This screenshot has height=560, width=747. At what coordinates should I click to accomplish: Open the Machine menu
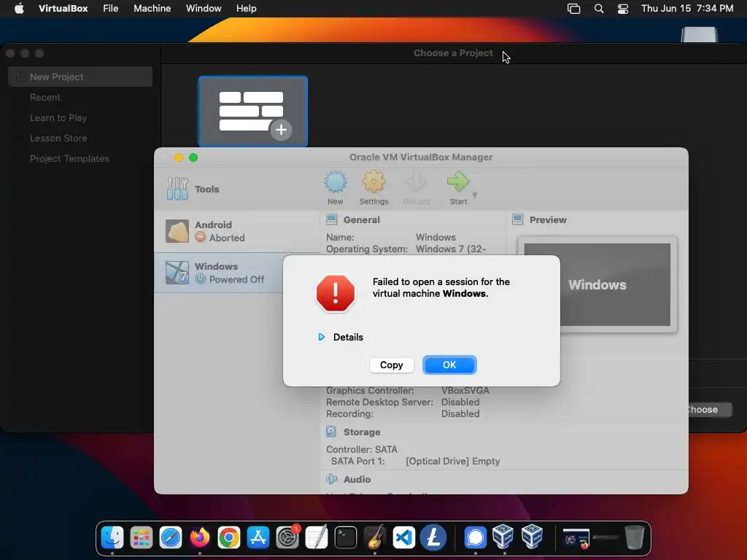(152, 8)
